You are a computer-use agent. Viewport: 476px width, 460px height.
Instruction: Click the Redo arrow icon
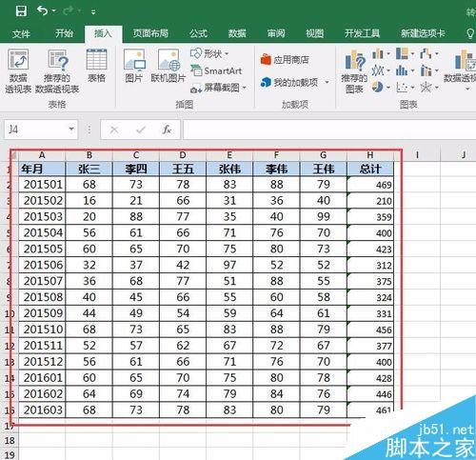pos(69,11)
